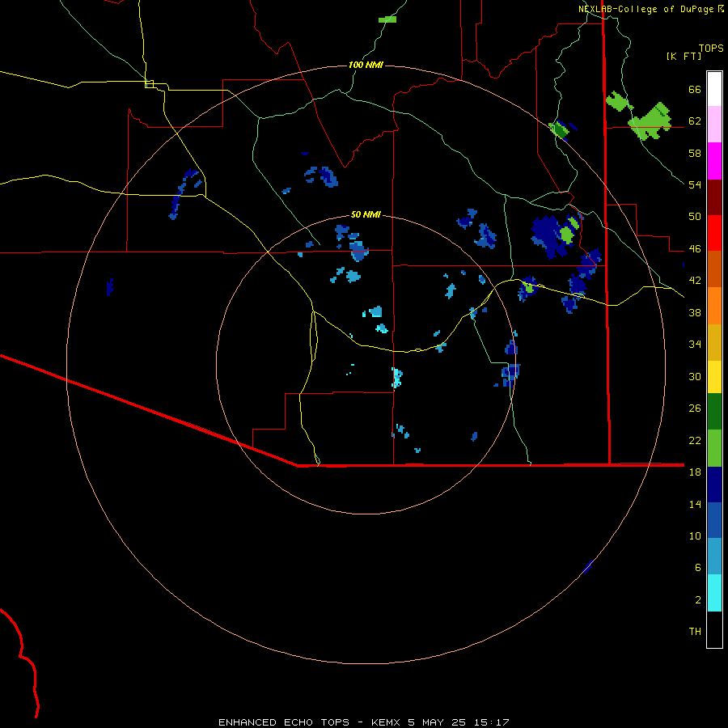Choose the medium blue legend swatch

click(x=714, y=520)
